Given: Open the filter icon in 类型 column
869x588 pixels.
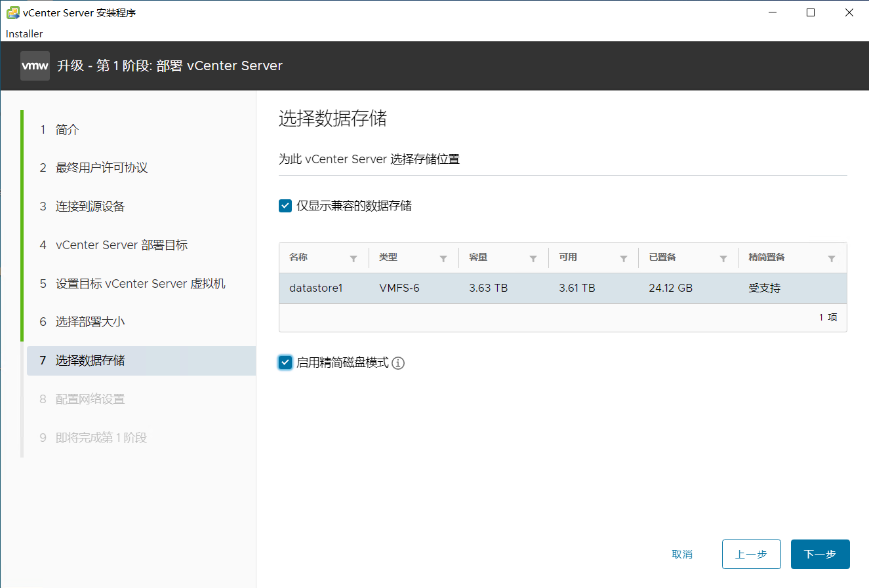Looking at the screenshot, I should [x=443, y=259].
